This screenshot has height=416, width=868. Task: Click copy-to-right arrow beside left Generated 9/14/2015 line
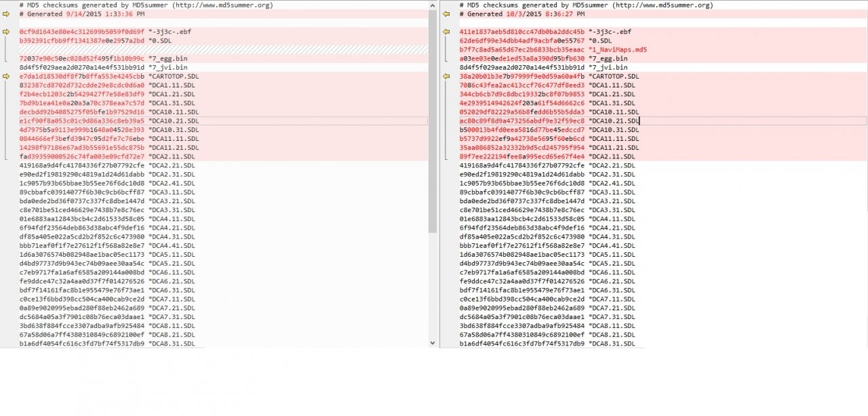click(x=6, y=14)
